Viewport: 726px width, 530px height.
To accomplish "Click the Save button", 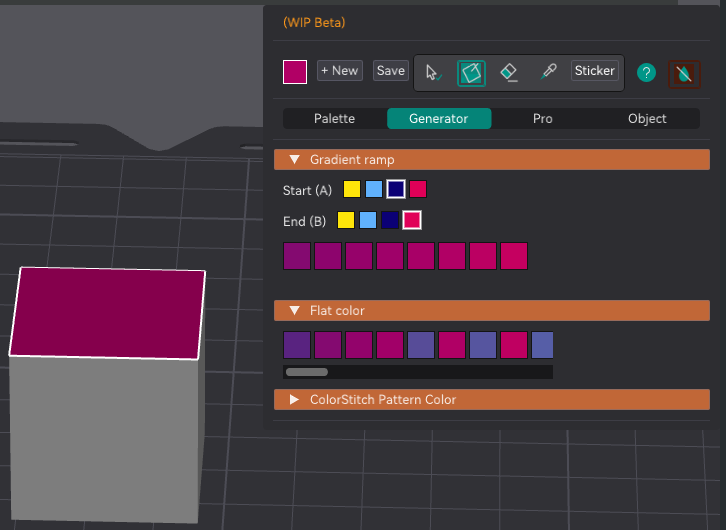I will click(x=391, y=71).
